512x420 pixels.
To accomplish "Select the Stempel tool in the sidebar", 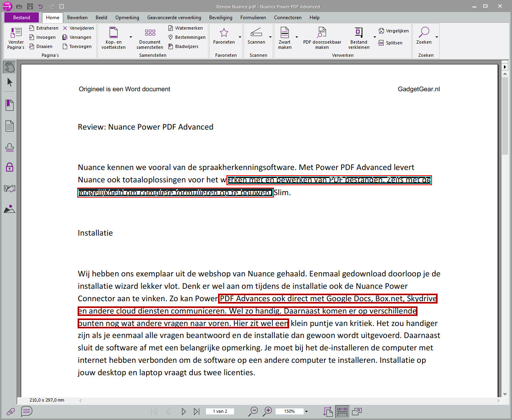I will pos(9,147).
